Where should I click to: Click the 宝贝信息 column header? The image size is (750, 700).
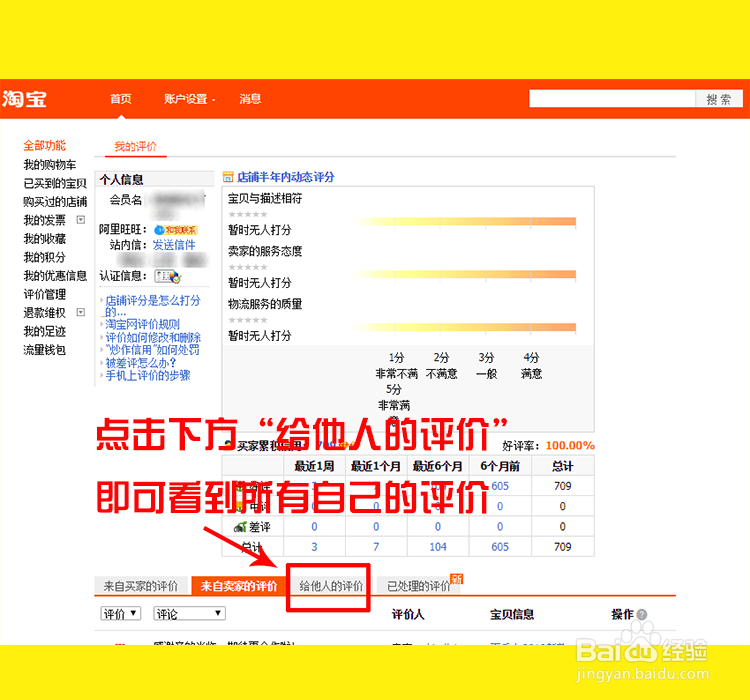tap(512, 614)
